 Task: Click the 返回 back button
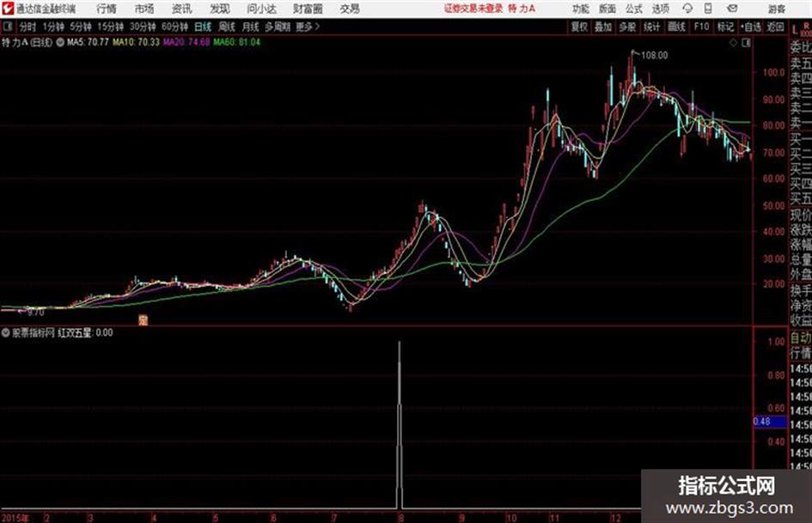775,27
